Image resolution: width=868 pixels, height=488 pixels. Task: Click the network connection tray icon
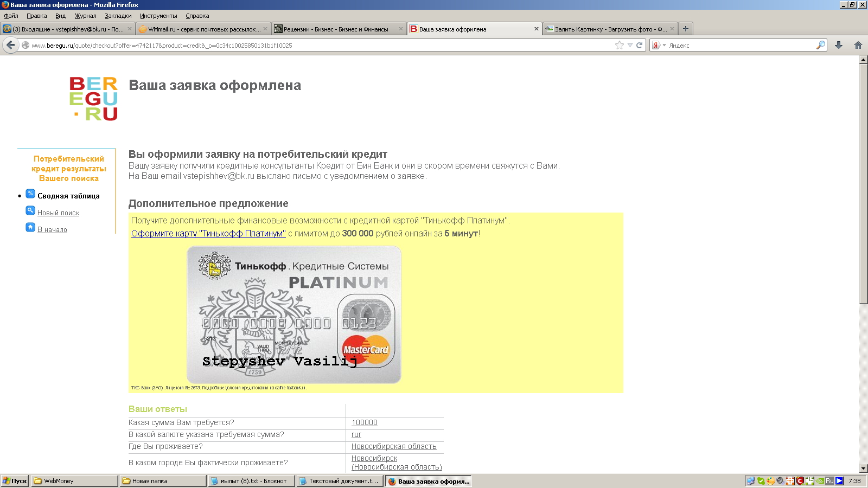point(751,481)
